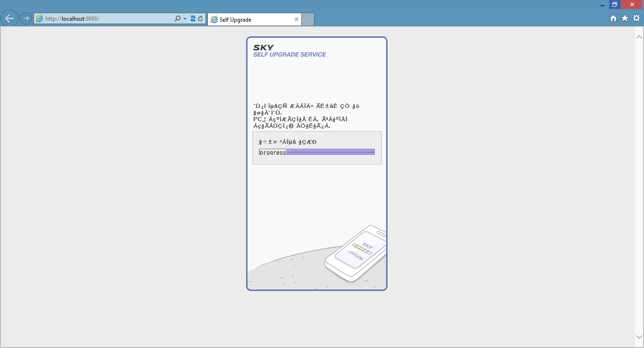Click the SKY logo heading
The width and height of the screenshot is (644, 348).
264,48
